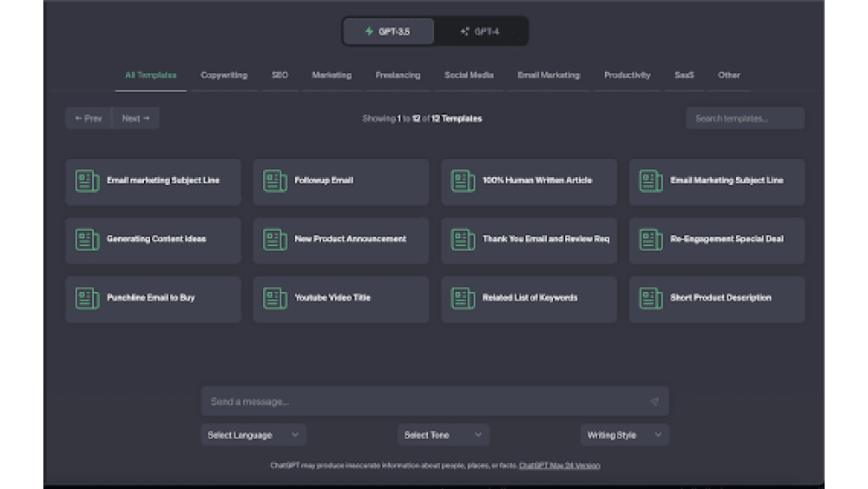Click the New Product Announcement icon

(x=274, y=240)
